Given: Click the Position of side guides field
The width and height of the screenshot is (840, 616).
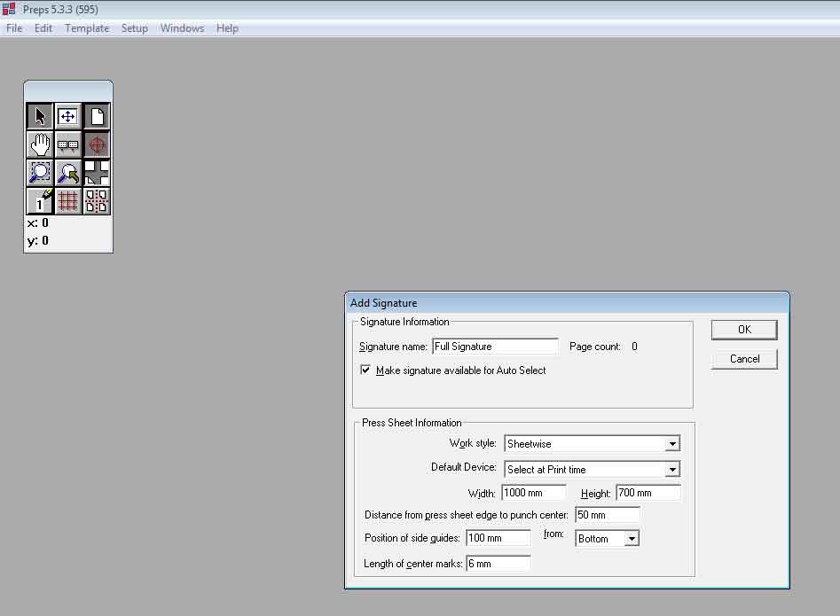Looking at the screenshot, I should click(499, 538).
